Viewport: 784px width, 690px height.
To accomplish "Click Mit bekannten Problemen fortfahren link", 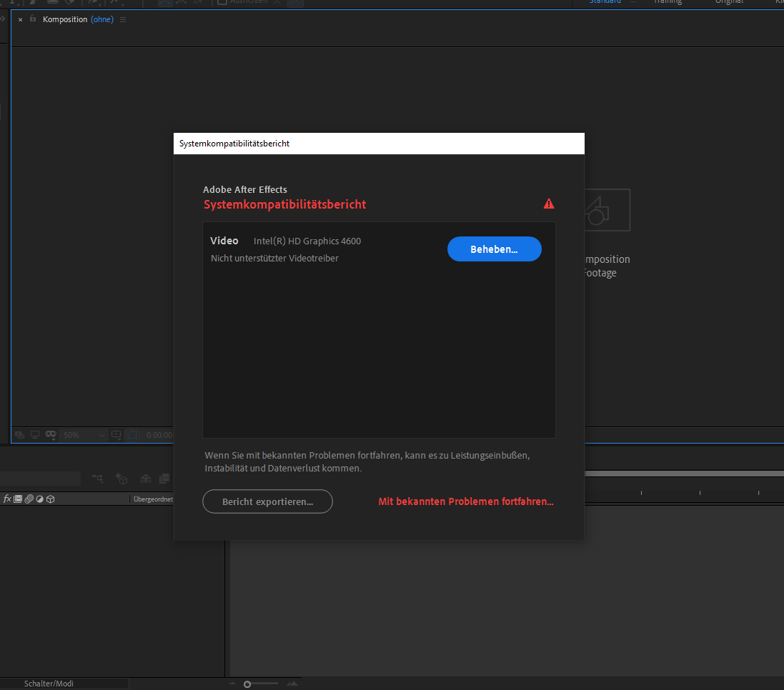I will pos(465,501).
